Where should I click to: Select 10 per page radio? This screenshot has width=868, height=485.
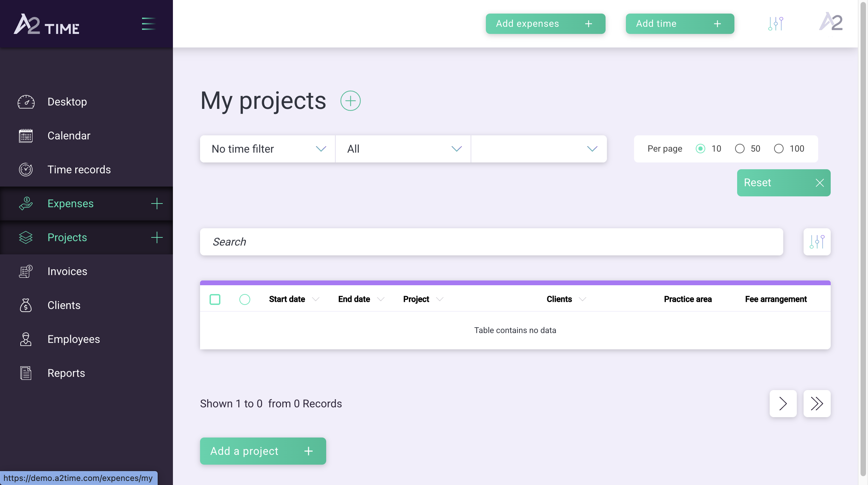pyautogui.click(x=701, y=149)
